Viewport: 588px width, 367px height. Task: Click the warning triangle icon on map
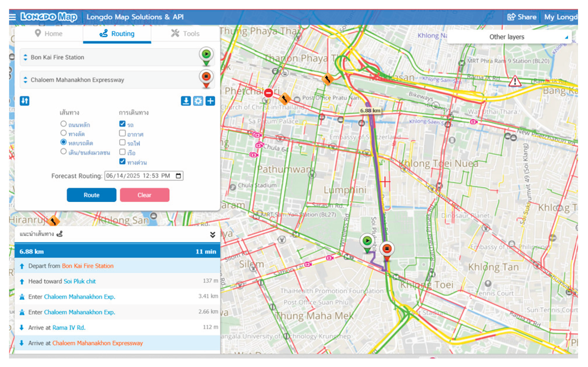tap(514, 82)
